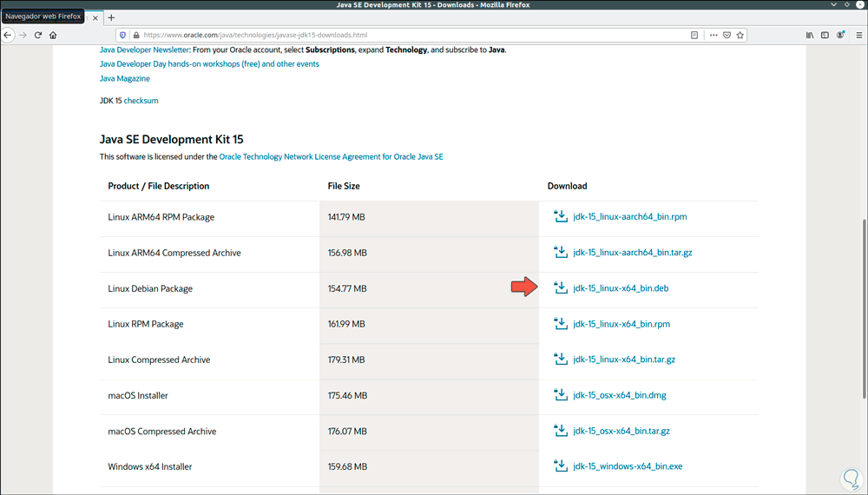The width and height of the screenshot is (868, 495).
Task: Download jdk-15_windows-x64_bin.exe
Action: (628, 466)
